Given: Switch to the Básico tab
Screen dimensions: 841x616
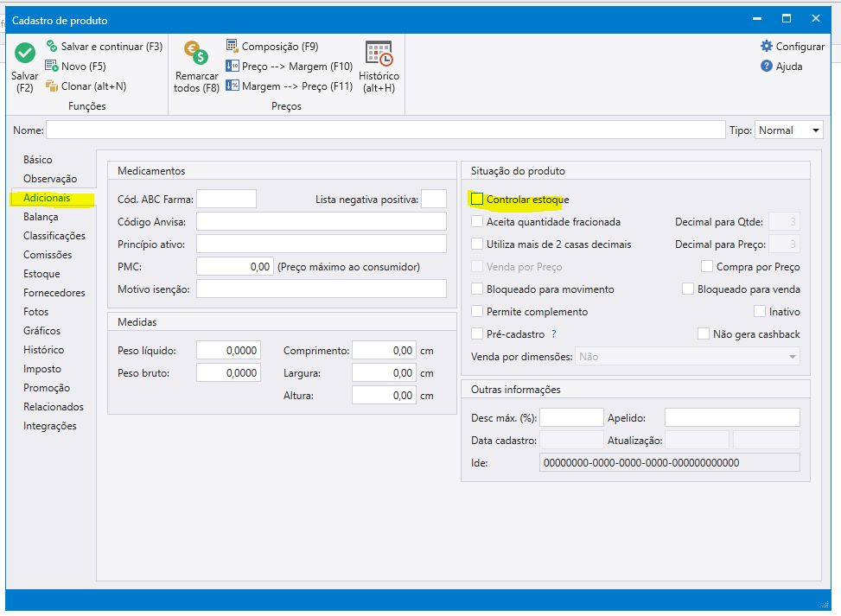Looking at the screenshot, I should tap(38, 160).
